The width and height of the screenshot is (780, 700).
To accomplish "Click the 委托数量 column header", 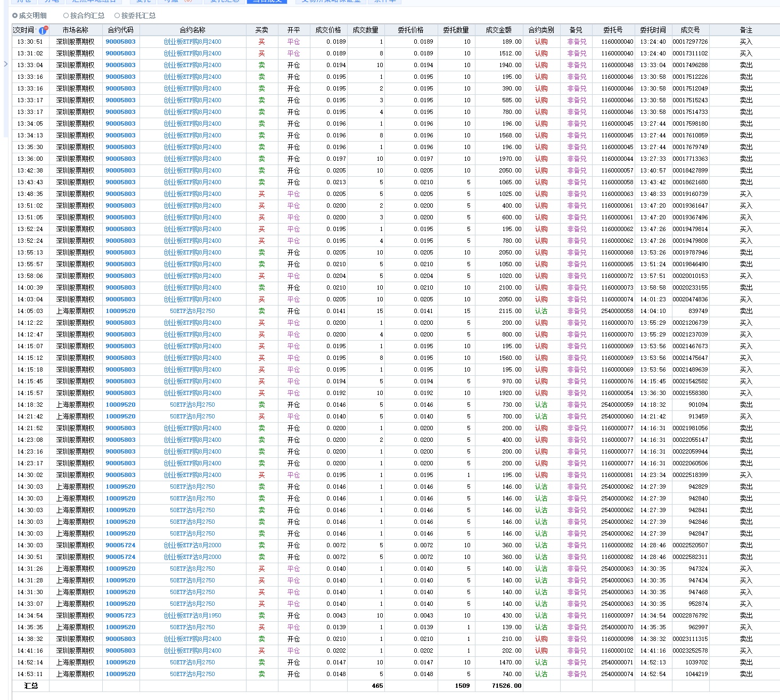I will [456, 30].
